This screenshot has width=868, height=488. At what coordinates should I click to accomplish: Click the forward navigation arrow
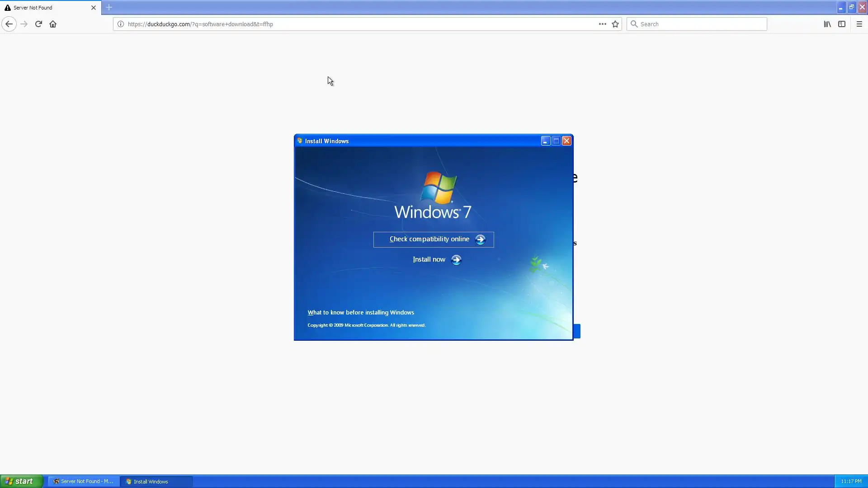24,24
